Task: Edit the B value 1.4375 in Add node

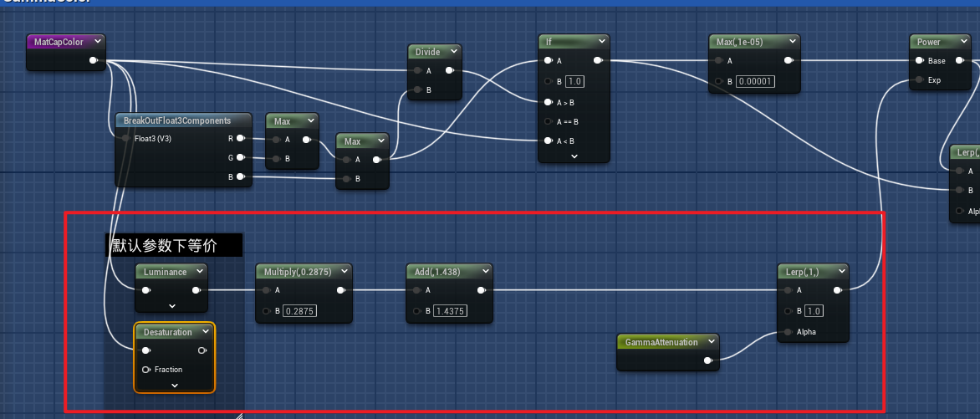Action: 450,311
